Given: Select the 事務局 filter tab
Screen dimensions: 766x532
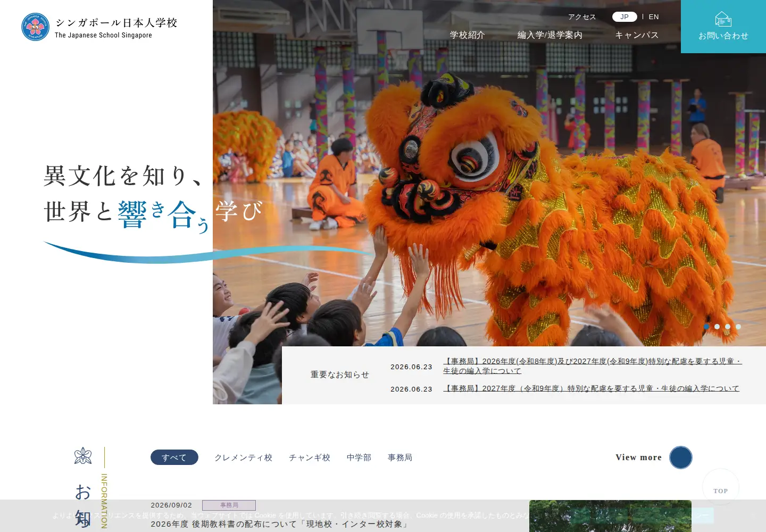Looking at the screenshot, I should coord(400,458).
